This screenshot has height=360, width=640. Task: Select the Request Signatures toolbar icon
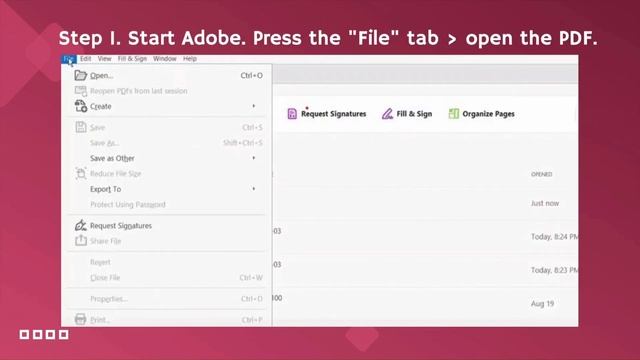pos(292,114)
